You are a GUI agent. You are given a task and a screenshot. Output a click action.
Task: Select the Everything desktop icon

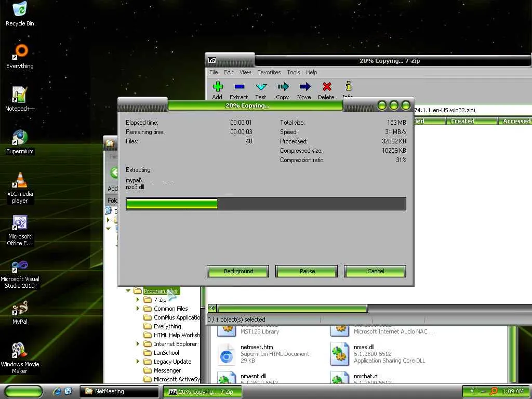[x=20, y=56]
